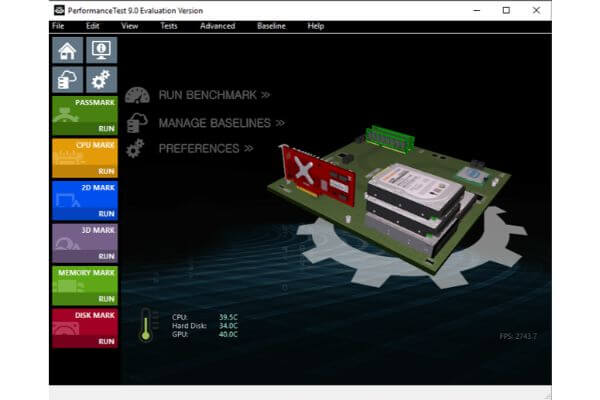This screenshot has width=600, height=400.
Task: Click the green RAM modules on the motherboard
Action: (x=389, y=139)
